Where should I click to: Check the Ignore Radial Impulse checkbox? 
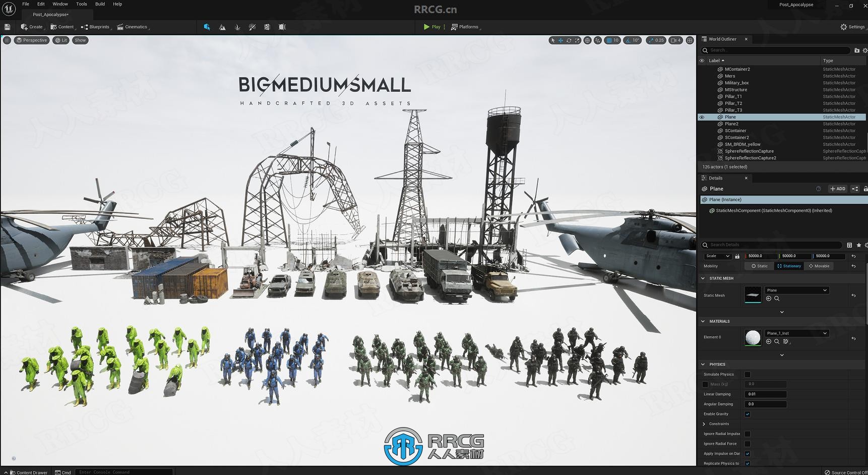point(748,434)
